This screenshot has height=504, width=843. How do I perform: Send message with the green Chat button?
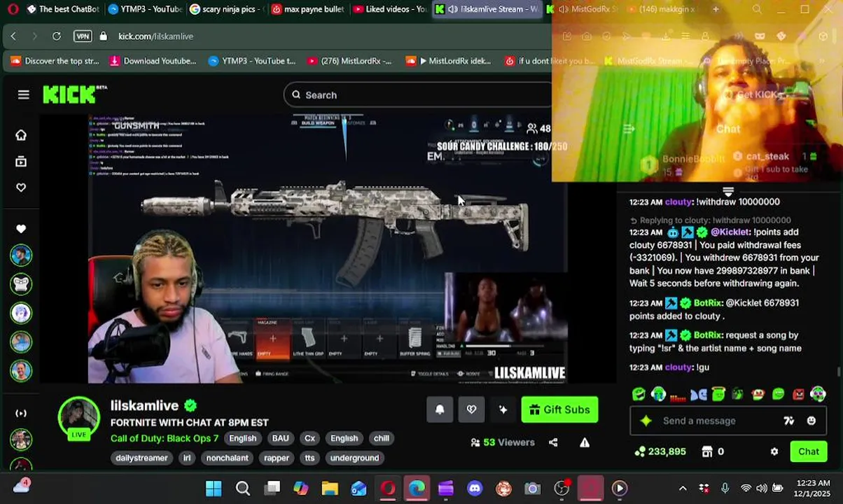[808, 451]
